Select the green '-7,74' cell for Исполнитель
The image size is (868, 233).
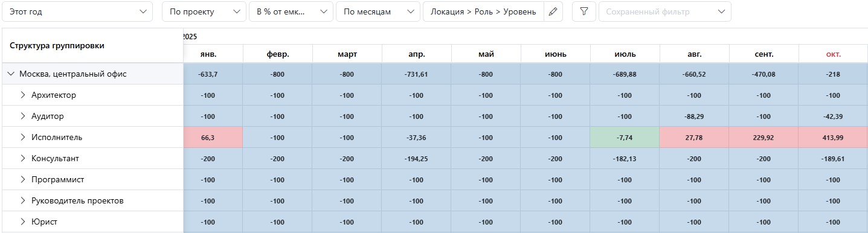[x=625, y=138]
